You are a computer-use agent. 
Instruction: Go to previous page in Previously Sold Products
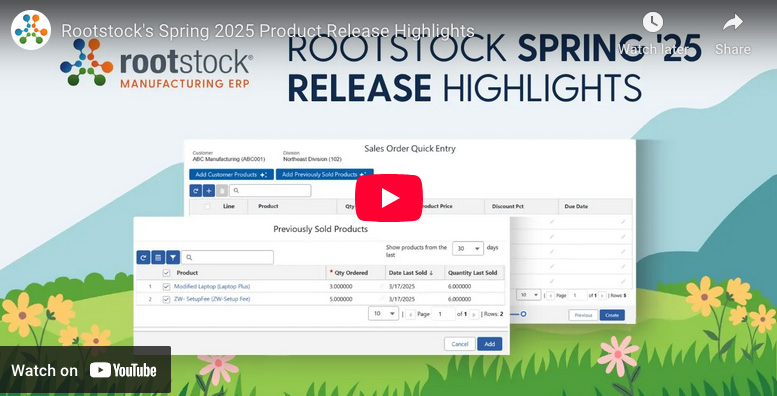pyautogui.click(x=410, y=314)
